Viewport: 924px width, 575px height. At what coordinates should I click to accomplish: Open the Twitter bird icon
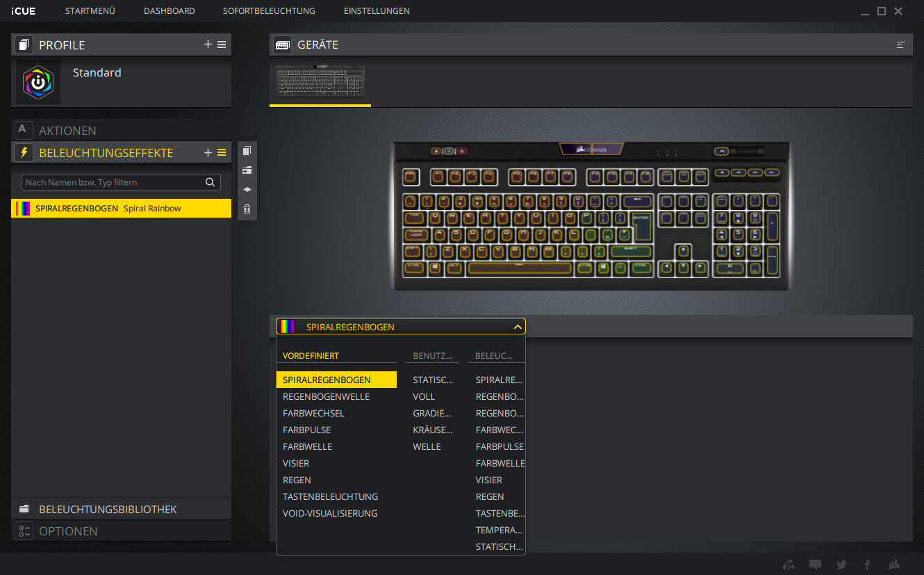841,565
